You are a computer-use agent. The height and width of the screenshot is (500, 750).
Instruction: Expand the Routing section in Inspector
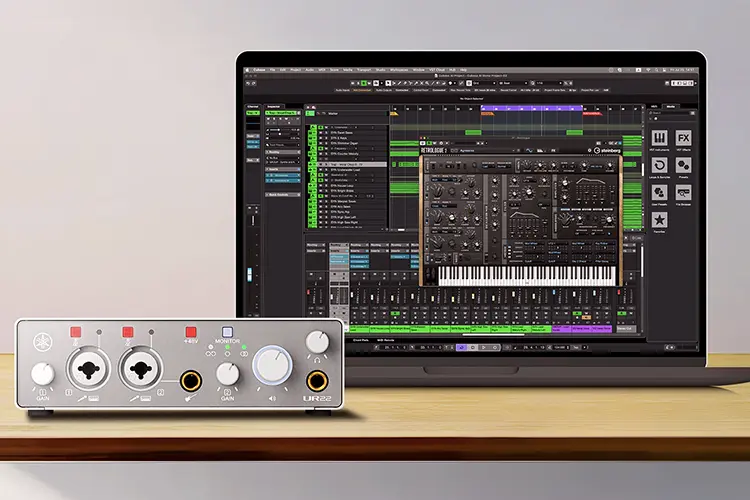pyautogui.click(x=283, y=152)
